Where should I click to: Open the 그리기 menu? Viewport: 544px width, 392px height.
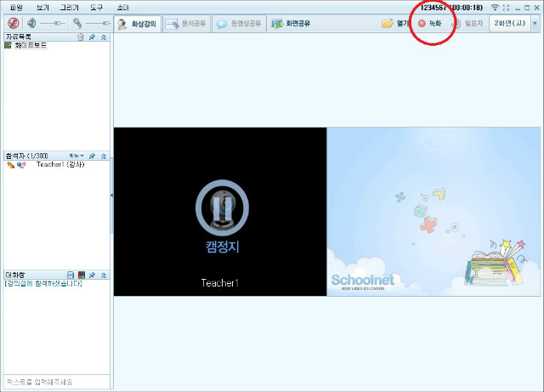[69, 7]
